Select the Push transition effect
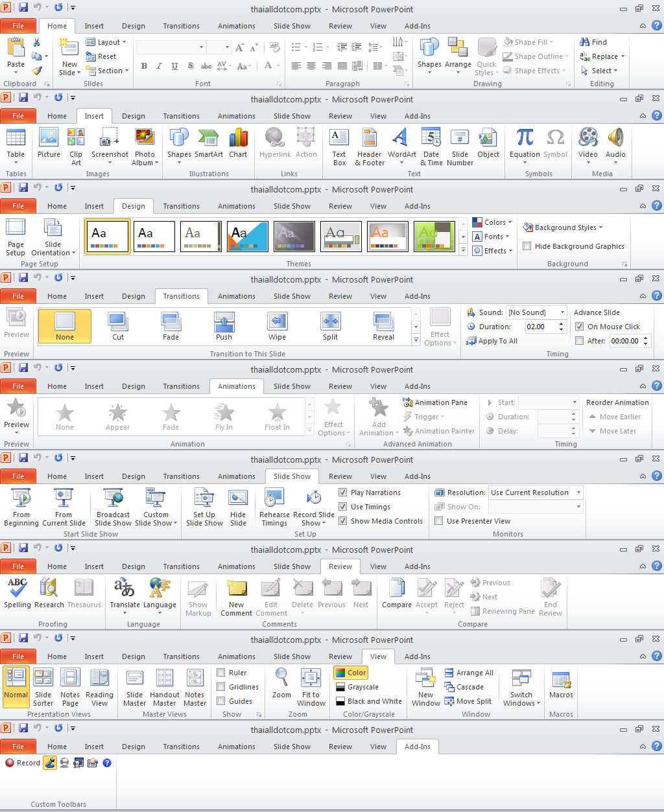The height and width of the screenshot is (812, 664). click(224, 326)
